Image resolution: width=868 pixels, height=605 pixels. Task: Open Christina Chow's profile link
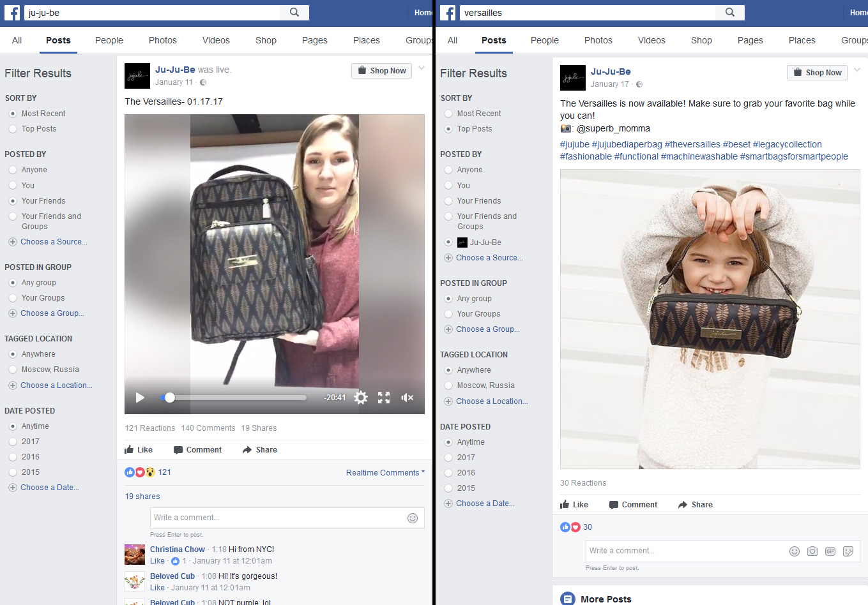coord(178,549)
